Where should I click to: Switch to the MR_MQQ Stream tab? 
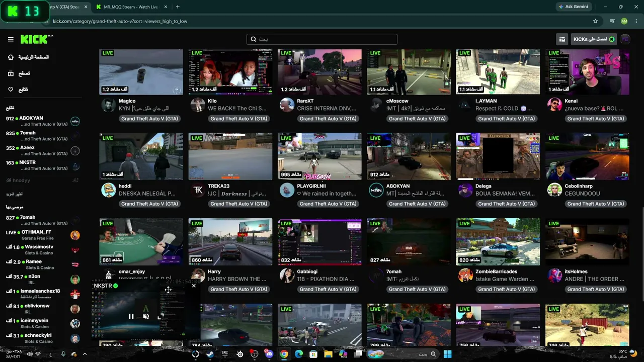pyautogui.click(x=131, y=7)
